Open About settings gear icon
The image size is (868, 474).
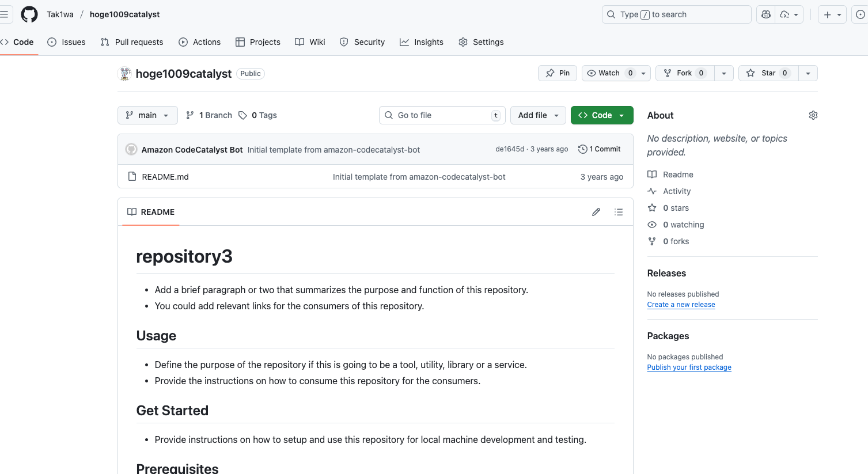pos(813,115)
